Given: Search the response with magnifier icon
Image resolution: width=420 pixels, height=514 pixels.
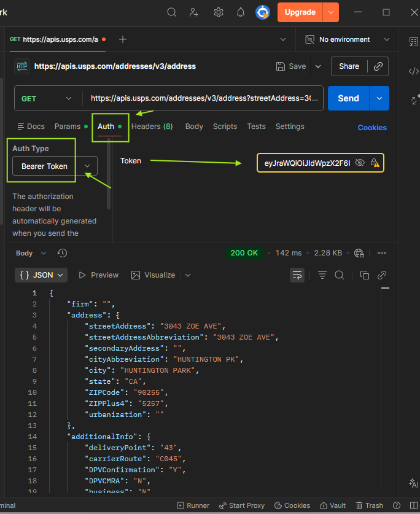Looking at the screenshot, I should [x=340, y=275].
